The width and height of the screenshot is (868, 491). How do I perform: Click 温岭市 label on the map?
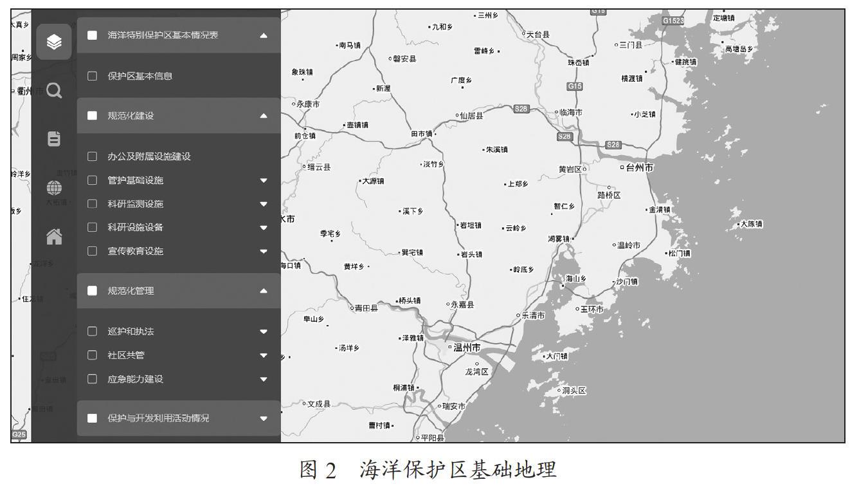[629, 245]
